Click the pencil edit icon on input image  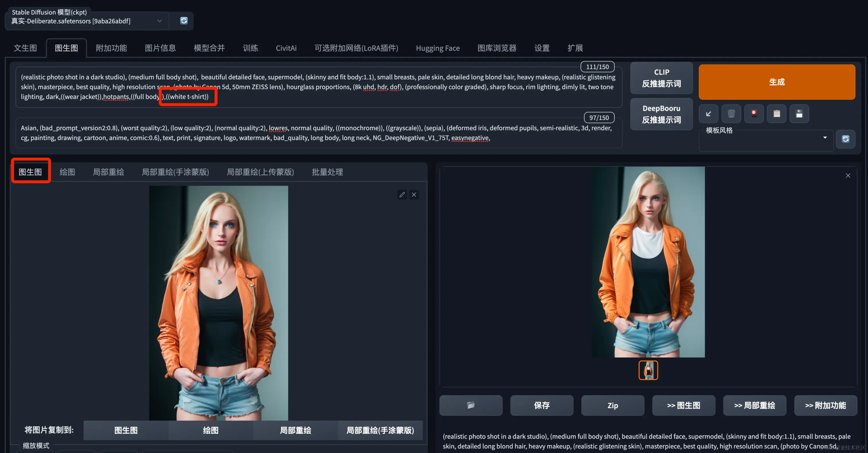[x=402, y=195]
